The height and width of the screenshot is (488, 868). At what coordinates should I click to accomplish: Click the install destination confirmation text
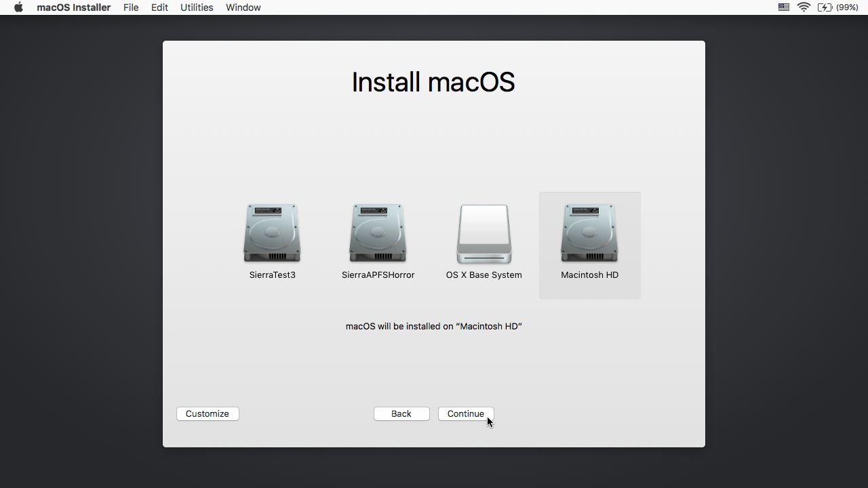433,326
